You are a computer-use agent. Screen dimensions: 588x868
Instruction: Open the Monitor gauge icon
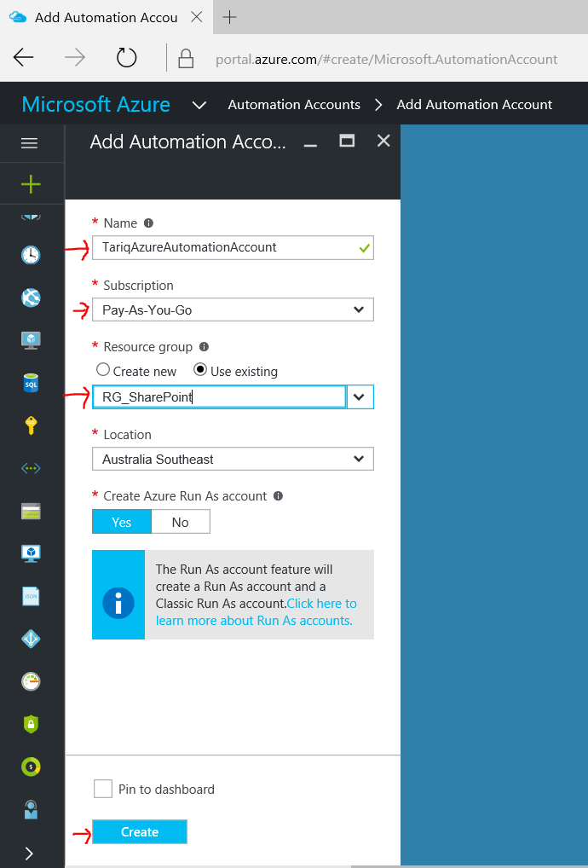pyautogui.click(x=31, y=681)
